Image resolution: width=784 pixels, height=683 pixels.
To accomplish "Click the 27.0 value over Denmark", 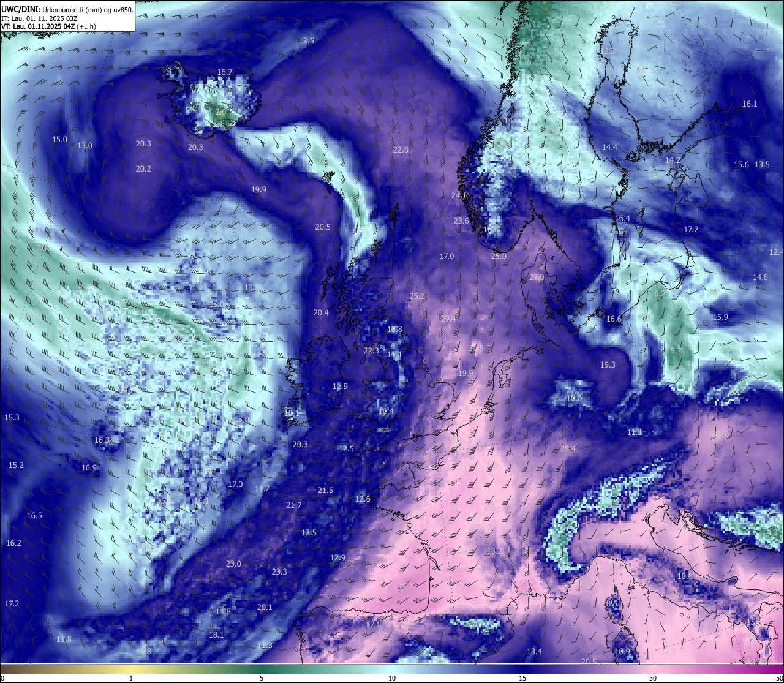I will [x=537, y=277].
